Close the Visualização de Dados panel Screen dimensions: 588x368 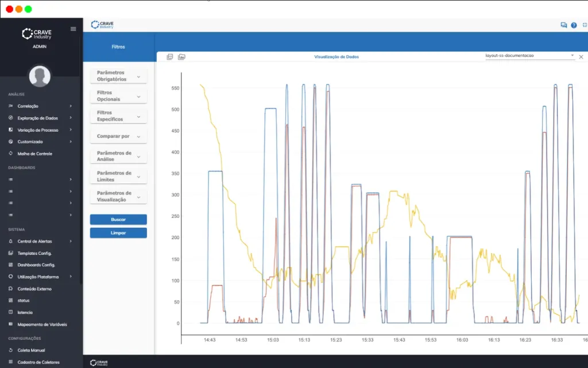(x=581, y=57)
